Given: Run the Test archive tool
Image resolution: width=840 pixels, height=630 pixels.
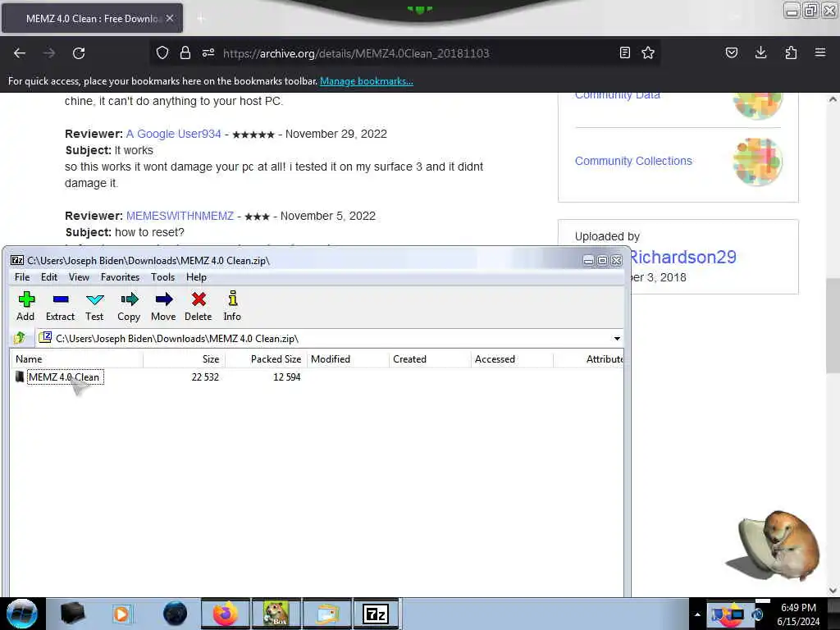Looking at the screenshot, I should pos(94,306).
